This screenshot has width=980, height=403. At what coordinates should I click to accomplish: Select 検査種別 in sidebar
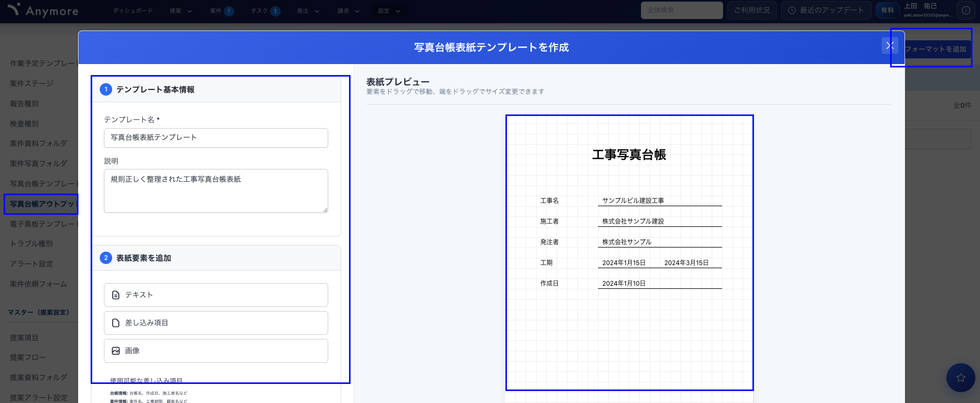tap(24, 124)
